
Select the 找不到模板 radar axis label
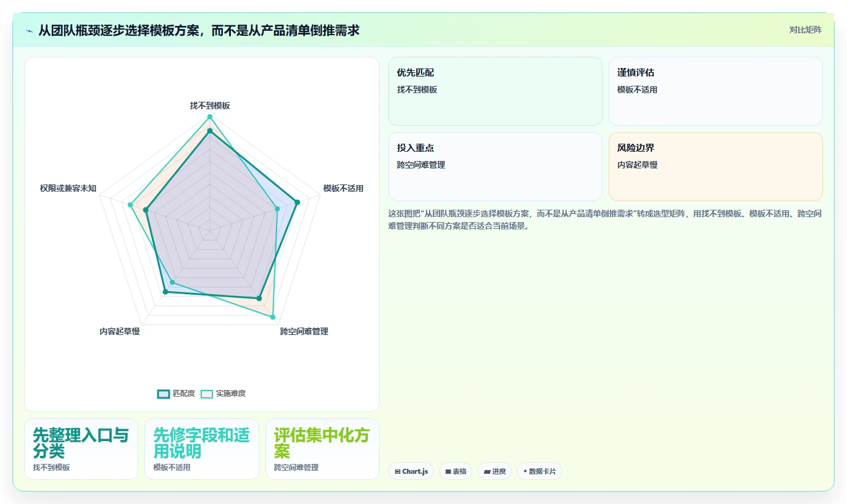pyautogui.click(x=210, y=105)
